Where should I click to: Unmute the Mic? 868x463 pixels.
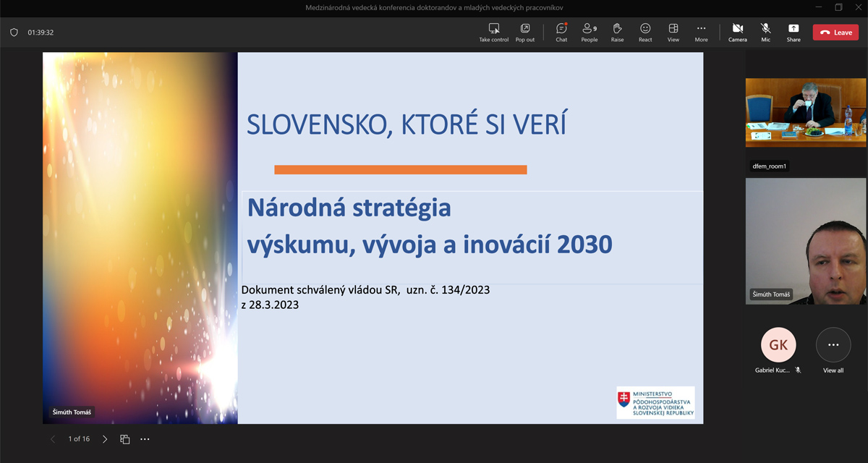coord(765,29)
